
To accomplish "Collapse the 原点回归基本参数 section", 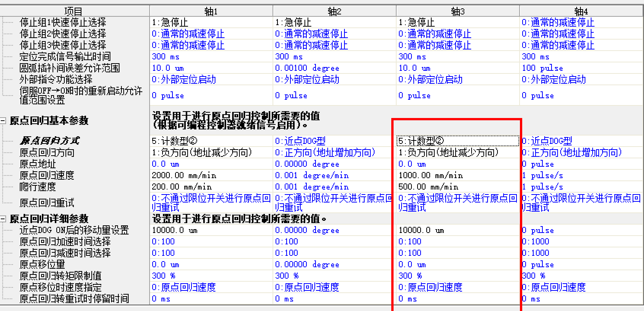I will (3, 121).
